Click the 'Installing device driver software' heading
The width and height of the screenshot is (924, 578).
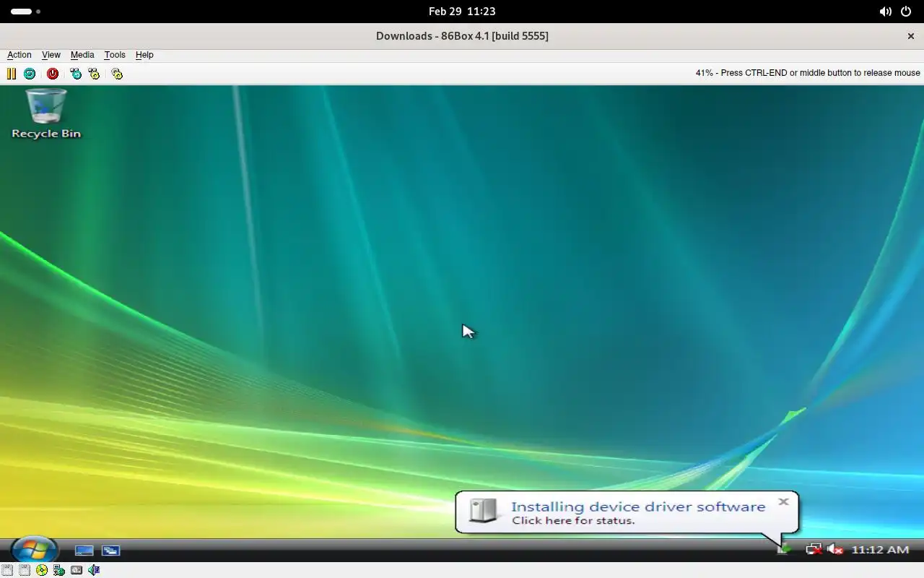click(638, 506)
